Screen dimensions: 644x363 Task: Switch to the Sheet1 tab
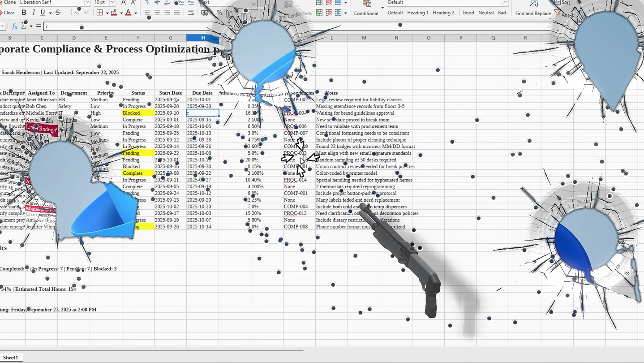tap(10, 358)
